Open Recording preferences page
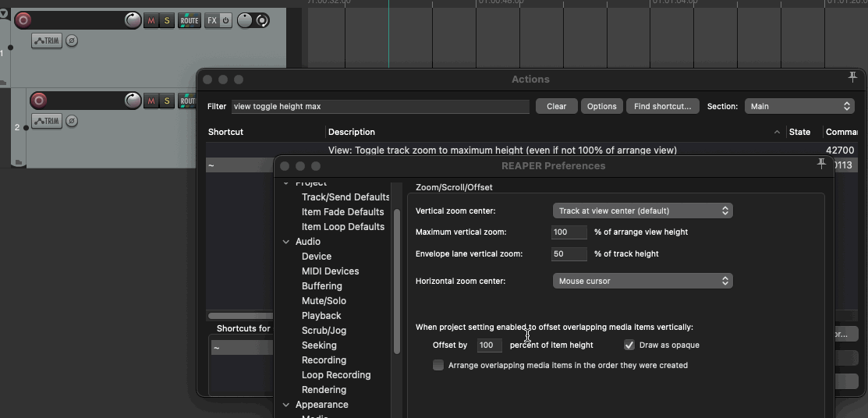 [324, 360]
